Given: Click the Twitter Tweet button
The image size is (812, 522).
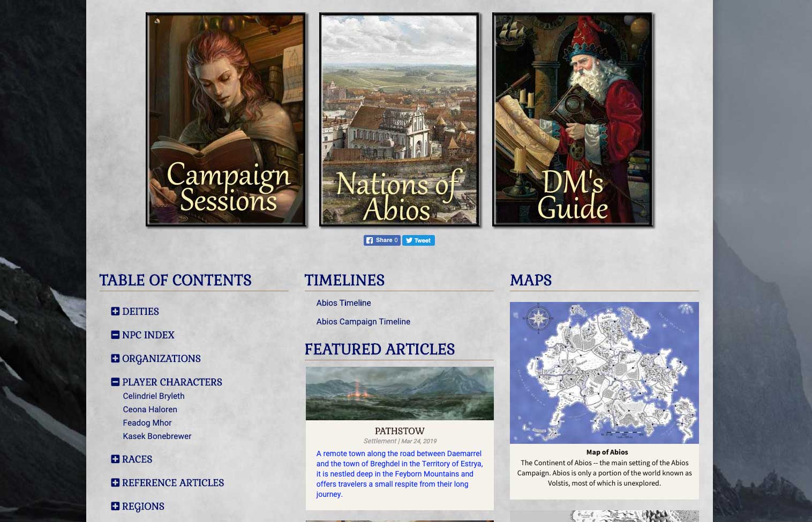Looking at the screenshot, I should [418, 240].
